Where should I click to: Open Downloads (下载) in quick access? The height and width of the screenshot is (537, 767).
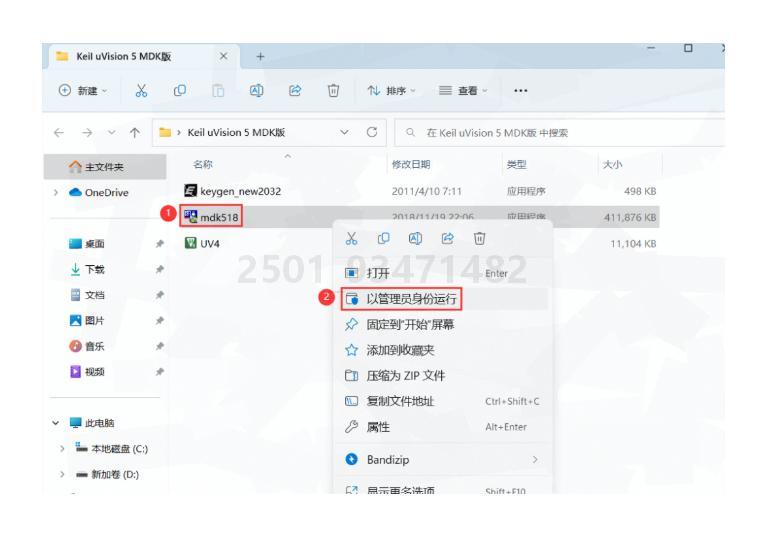point(87,269)
